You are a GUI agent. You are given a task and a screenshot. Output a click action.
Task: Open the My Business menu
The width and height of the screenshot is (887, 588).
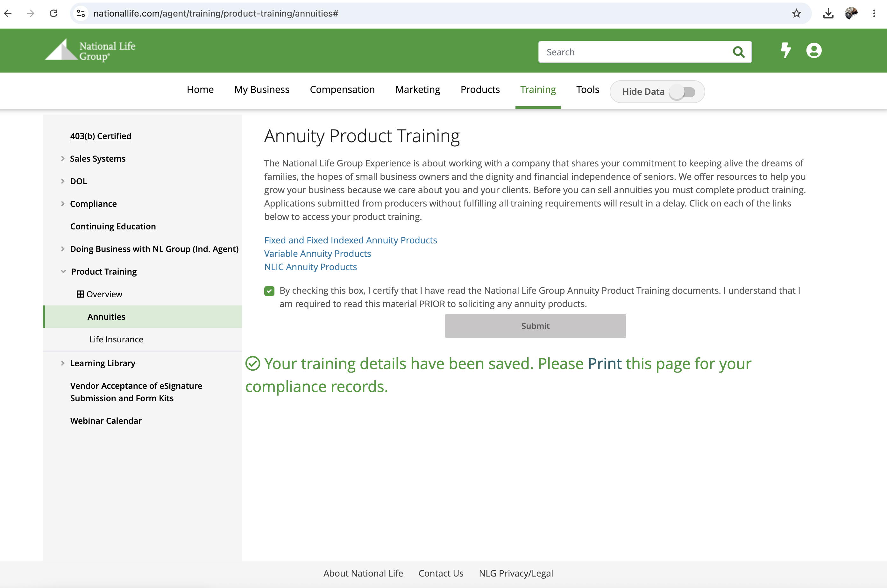261,89
